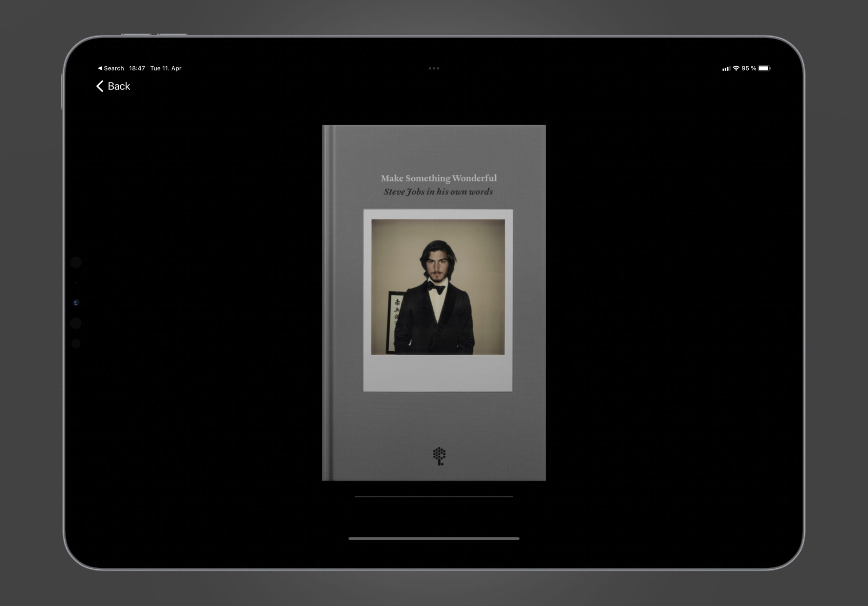The width and height of the screenshot is (868, 606).
Task: Open the three-dot multitasking menu
Action: click(x=434, y=68)
